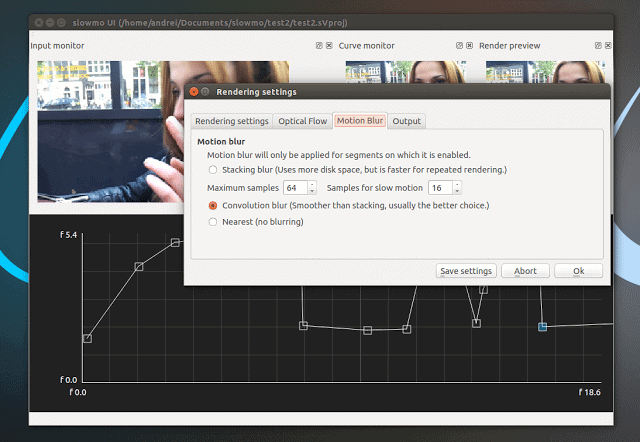
Task: Close the Rendering settings dialog
Action: pyautogui.click(x=194, y=92)
